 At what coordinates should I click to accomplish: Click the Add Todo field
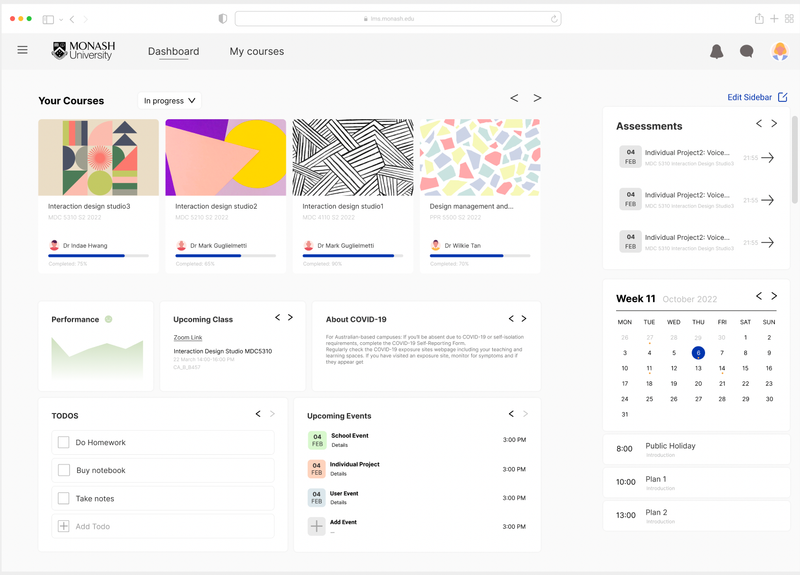tap(163, 526)
